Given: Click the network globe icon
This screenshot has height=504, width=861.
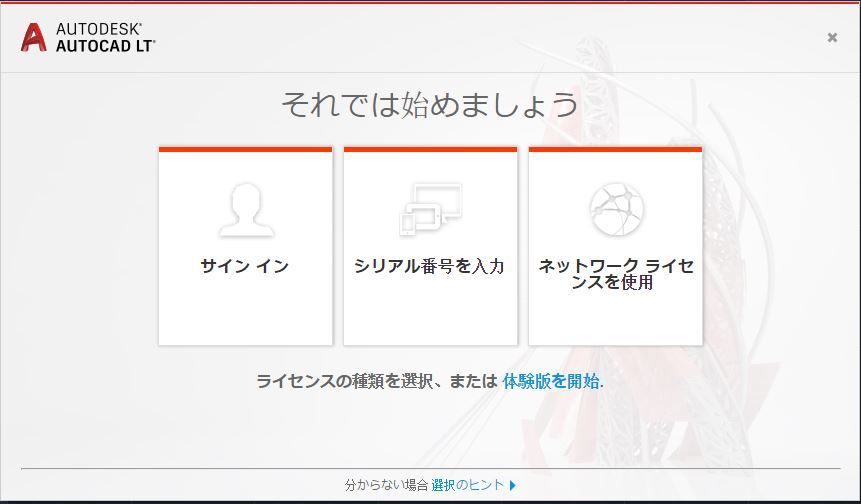Looking at the screenshot, I should coord(617,209).
